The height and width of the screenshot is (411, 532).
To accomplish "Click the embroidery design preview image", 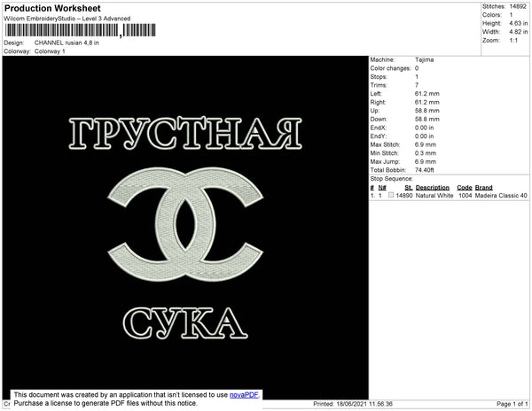I will point(185,228).
